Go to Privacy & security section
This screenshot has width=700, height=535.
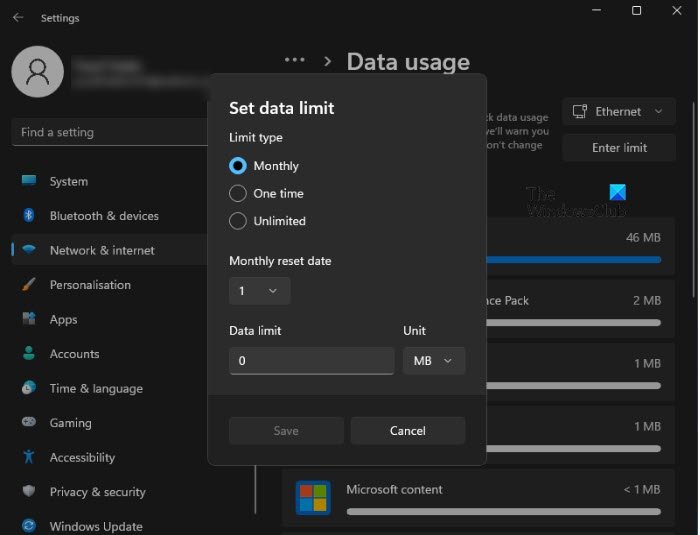click(97, 492)
